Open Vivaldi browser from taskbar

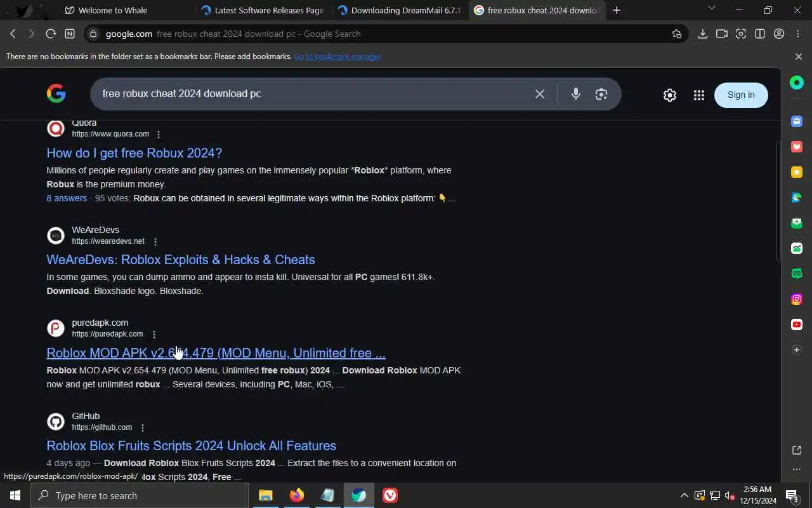click(390, 495)
